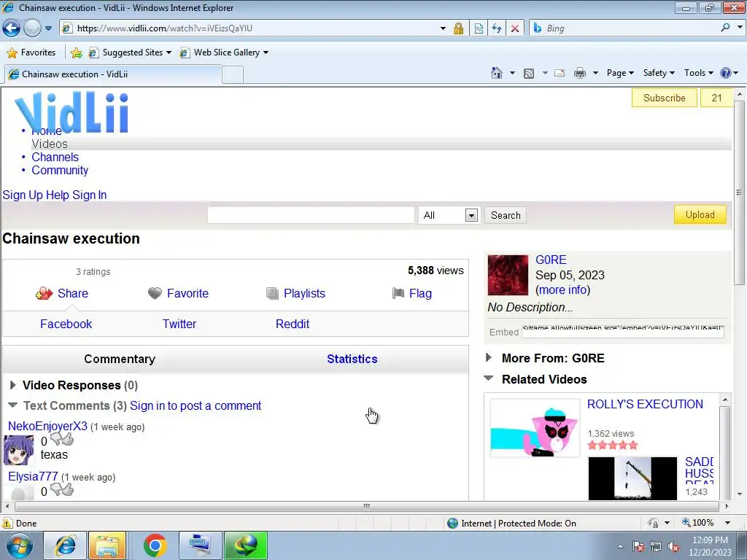The width and height of the screenshot is (747, 560).
Task: Open the address bar URL history dropdown
Action: pos(443,28)
